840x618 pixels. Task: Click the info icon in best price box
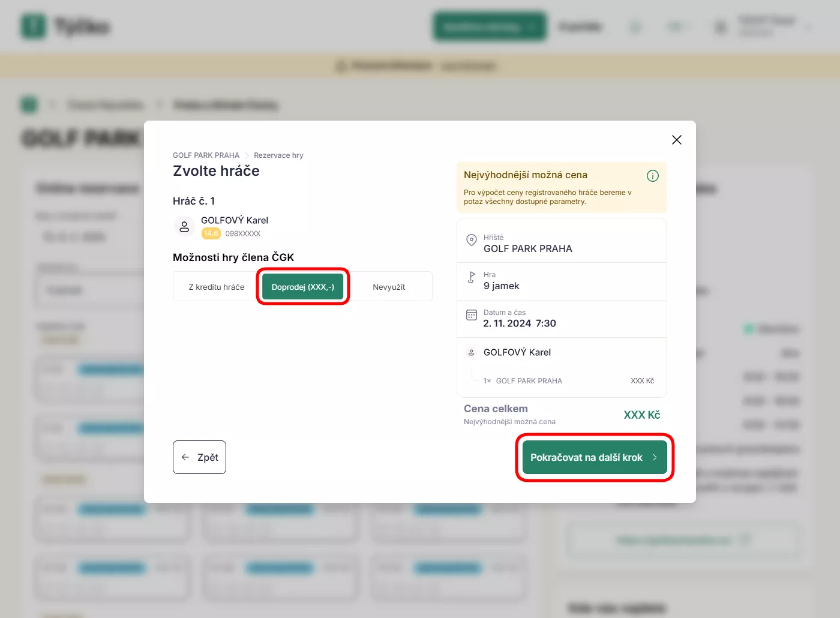653,176
